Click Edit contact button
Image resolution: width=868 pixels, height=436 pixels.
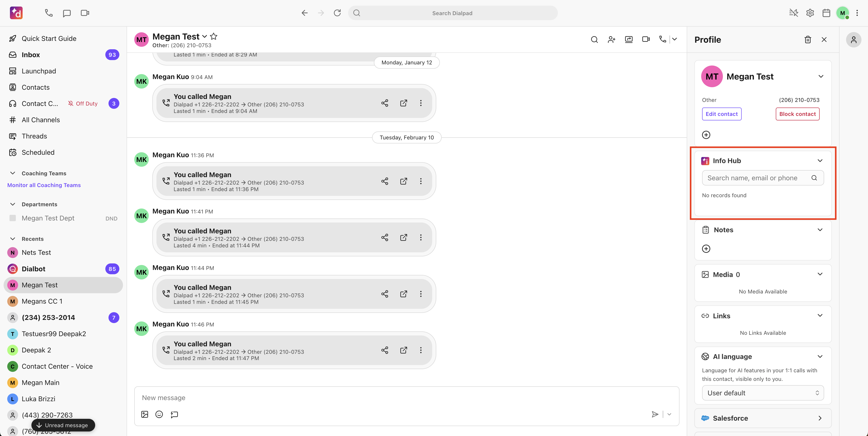(x=722, y=114)
